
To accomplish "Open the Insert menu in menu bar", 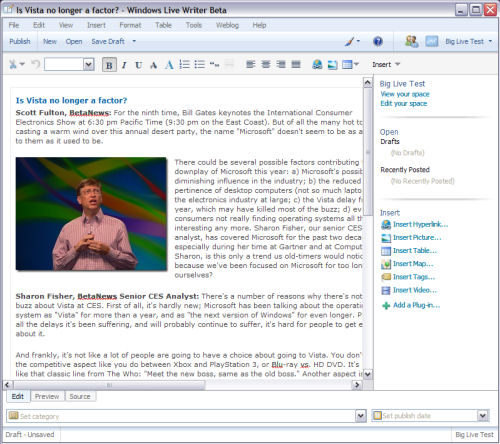I will click(96, 25).
